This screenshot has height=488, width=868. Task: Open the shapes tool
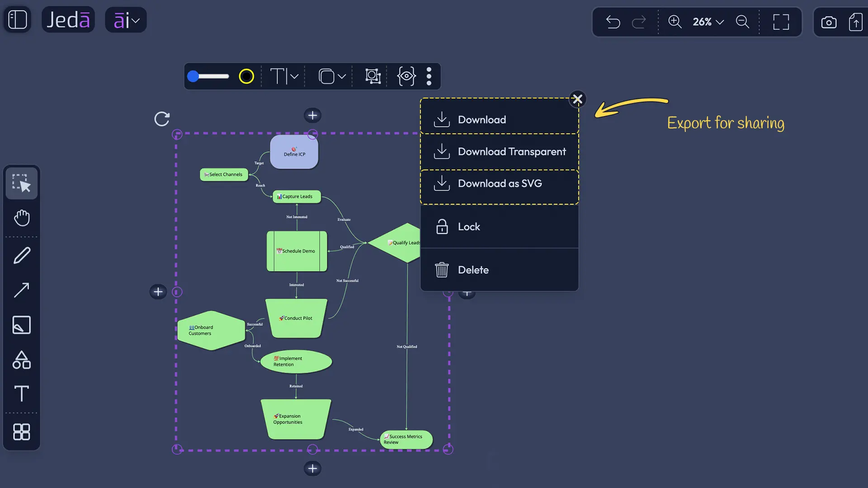pos(21,360)
